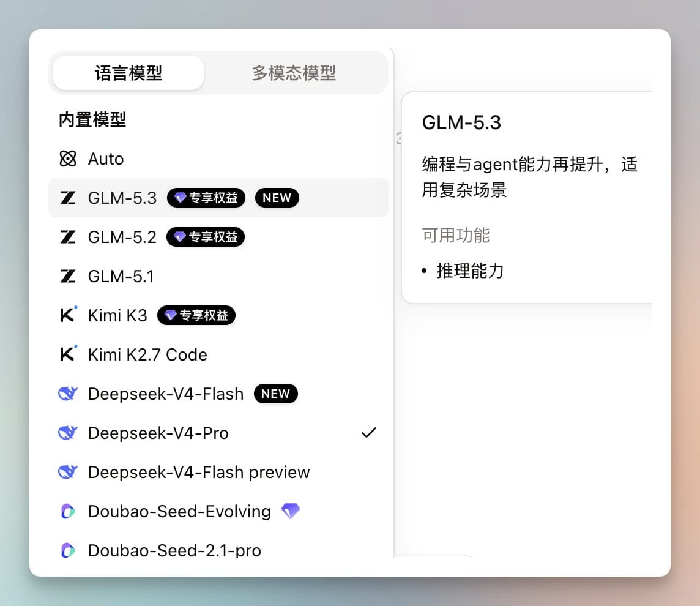
Task: Select the Kimi K2.7 Code model
Action: click(x=218, y=354)
